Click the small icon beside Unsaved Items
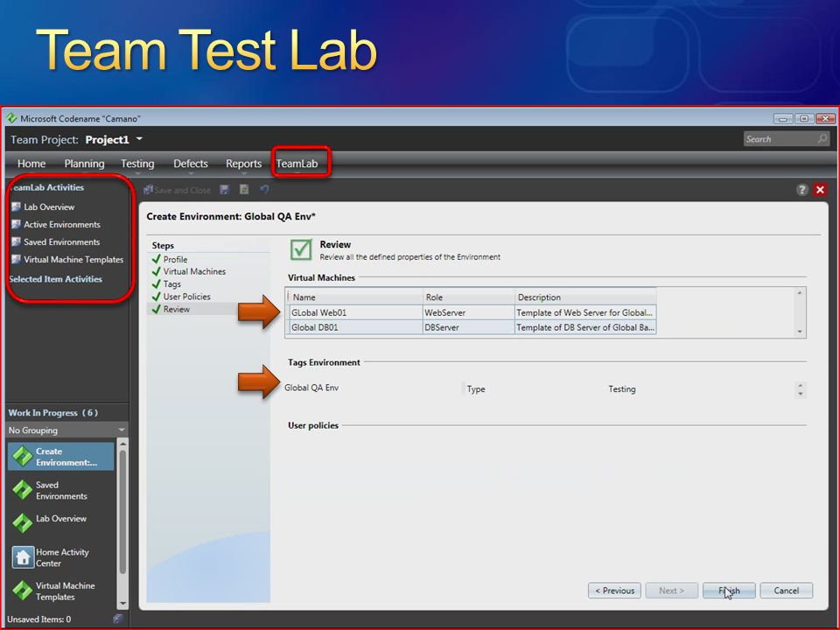The width and height of the screenshot is (840, 630). 118,619
